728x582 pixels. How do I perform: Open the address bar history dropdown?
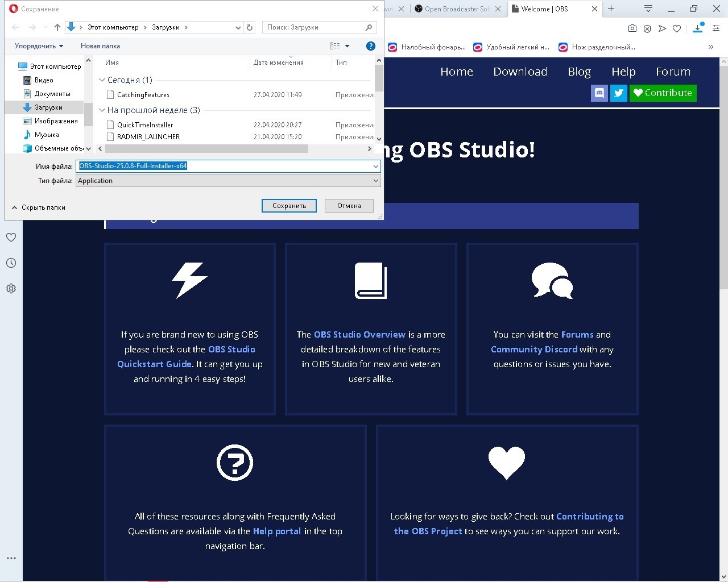(x=238, y=27)
